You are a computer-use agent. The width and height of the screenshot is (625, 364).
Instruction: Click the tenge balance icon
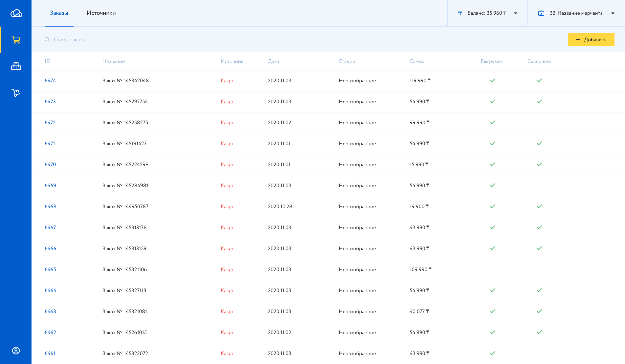[460, 13]
